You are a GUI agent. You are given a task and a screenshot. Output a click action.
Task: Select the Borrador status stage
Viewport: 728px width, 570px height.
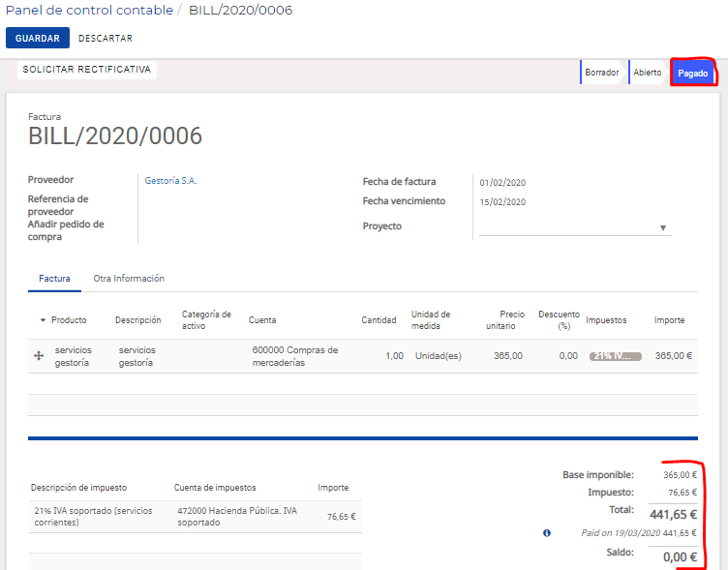pos(601,73)
